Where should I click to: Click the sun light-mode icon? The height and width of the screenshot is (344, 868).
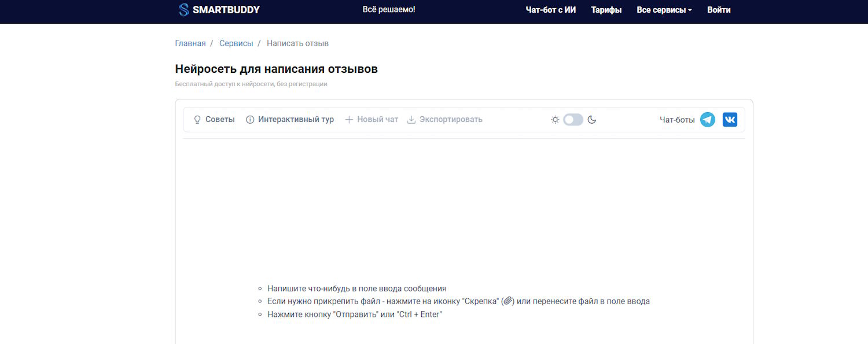pyautogui.click(x=555, y=120)
